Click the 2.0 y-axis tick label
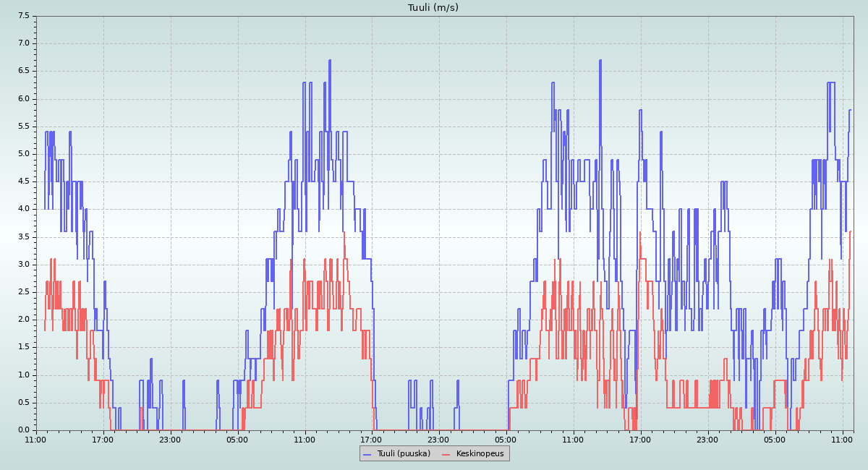Viewport: 868px width, 470px height. 23,320
